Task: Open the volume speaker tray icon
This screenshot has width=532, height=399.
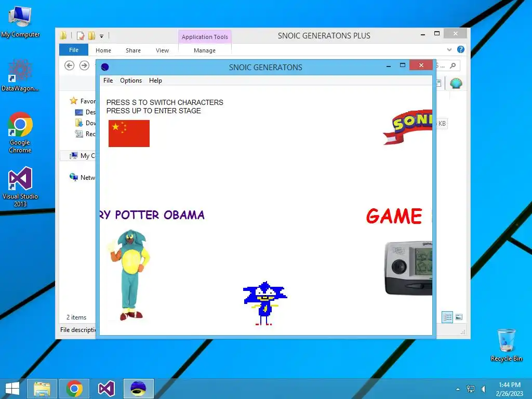Action: click(x=483, y=389)
